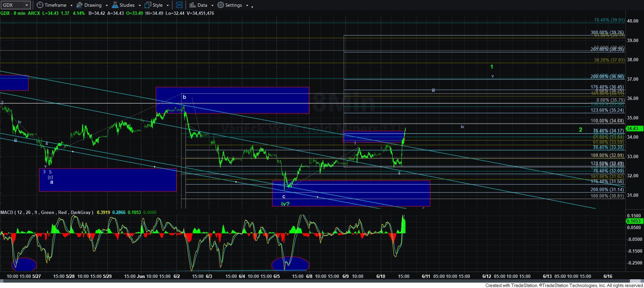The width and height of the screenshot is (644, 288).
Task: Click the Style icon
Action: [148, 5]
